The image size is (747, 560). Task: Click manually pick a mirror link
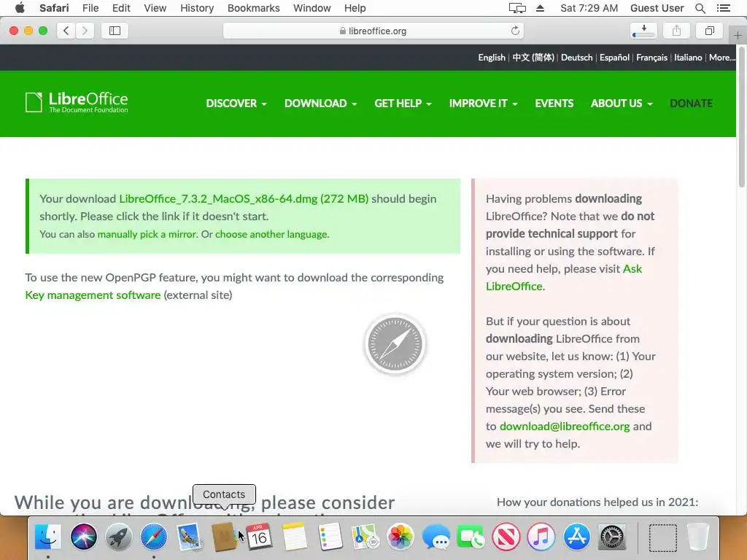pos(147,234)
